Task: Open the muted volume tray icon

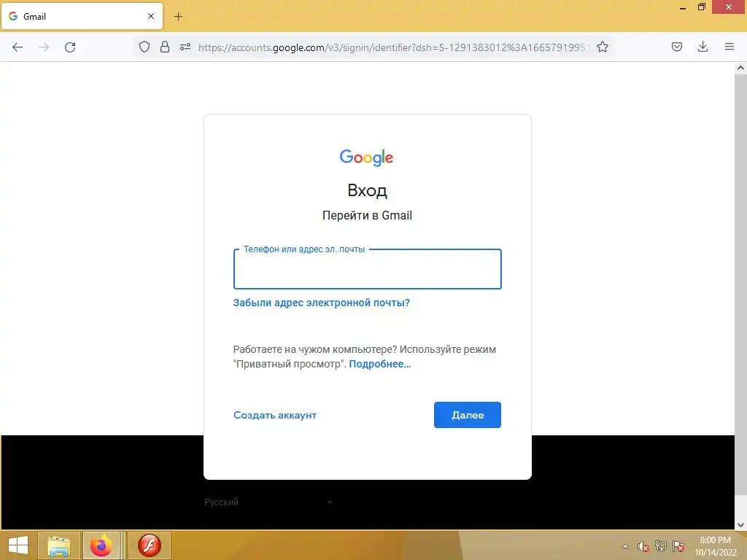Action: (x=643, y=546)
